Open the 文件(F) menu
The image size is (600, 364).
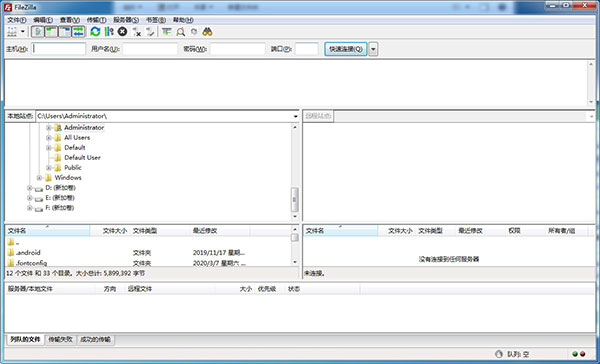tap(17, 20)
